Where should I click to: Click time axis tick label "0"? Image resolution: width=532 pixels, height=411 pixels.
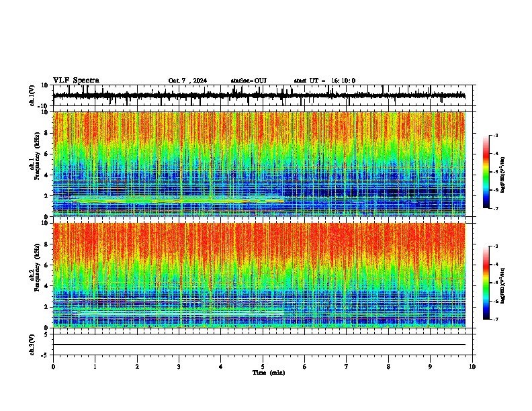click(53, 367)
